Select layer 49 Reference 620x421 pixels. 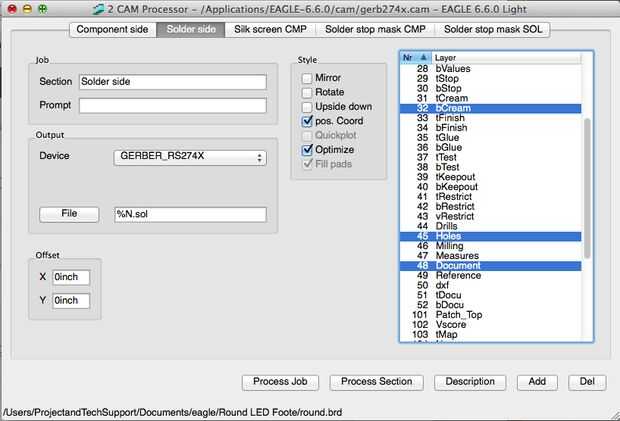coord(491,276)
